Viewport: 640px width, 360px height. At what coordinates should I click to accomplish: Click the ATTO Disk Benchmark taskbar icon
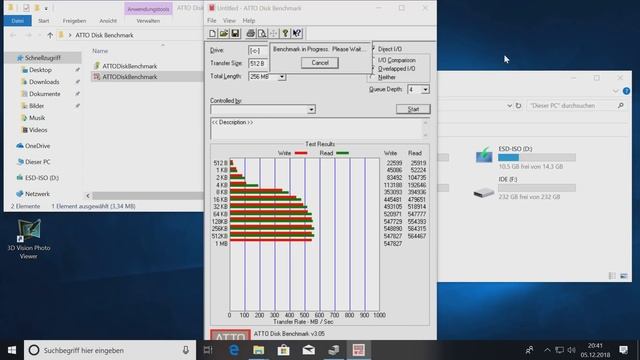[x=358, y=350]
